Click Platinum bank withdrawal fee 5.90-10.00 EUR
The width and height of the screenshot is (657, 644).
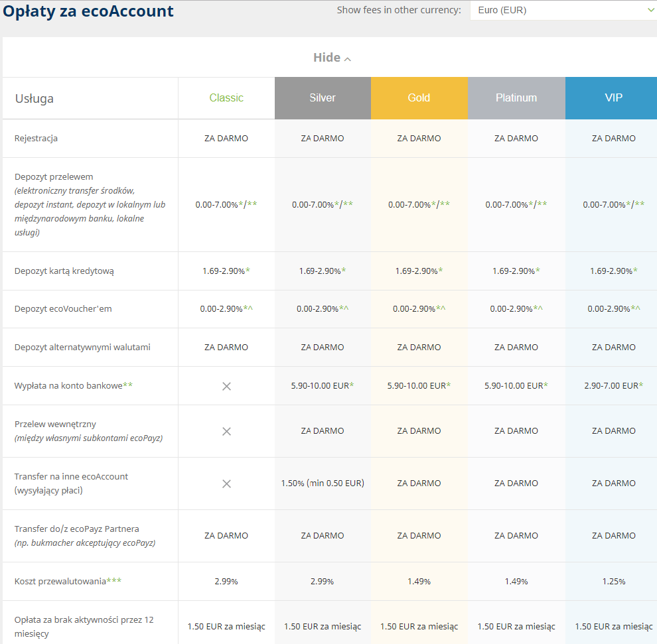[516, 385]
